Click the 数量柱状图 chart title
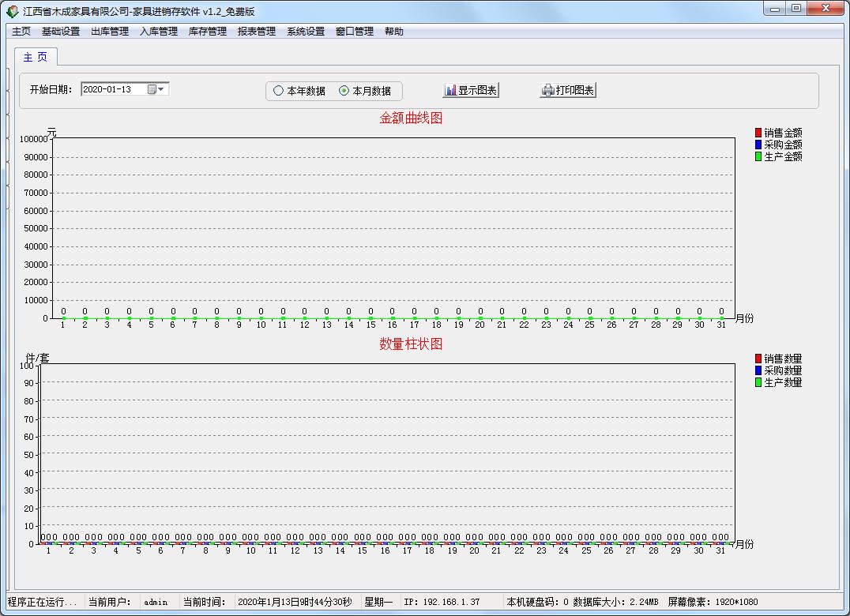The width and height of the screenshot is (850, 616). pos(411,344)
